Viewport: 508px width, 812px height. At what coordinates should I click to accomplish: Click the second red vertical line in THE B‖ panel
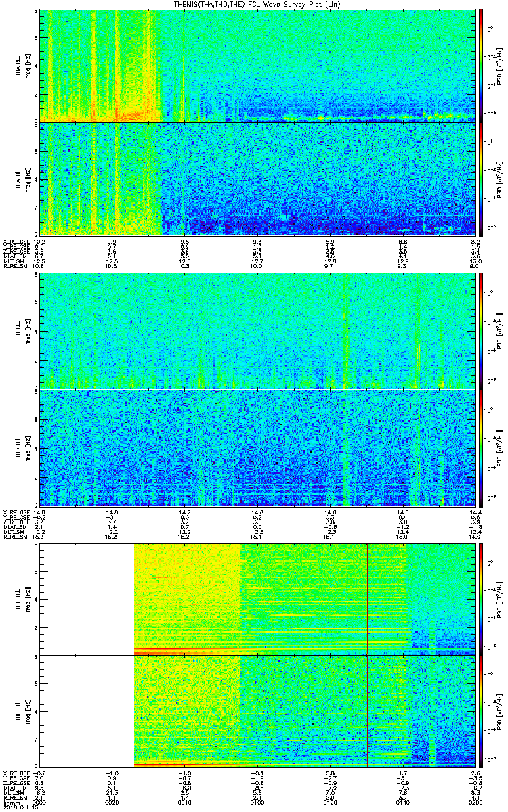pos(367,710)
